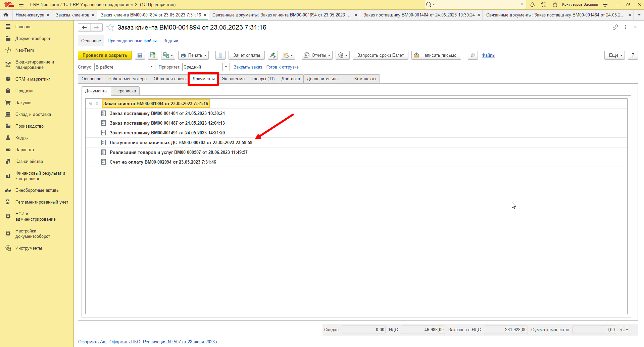Click the Зачет оплаты button

tap(247, 55)
